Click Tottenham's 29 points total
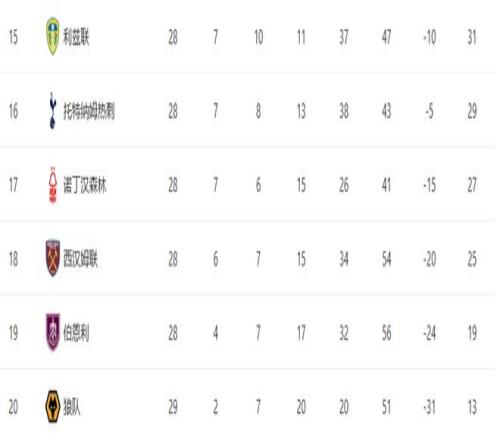This screenshot has height=440, width=500. coord(472,111)
